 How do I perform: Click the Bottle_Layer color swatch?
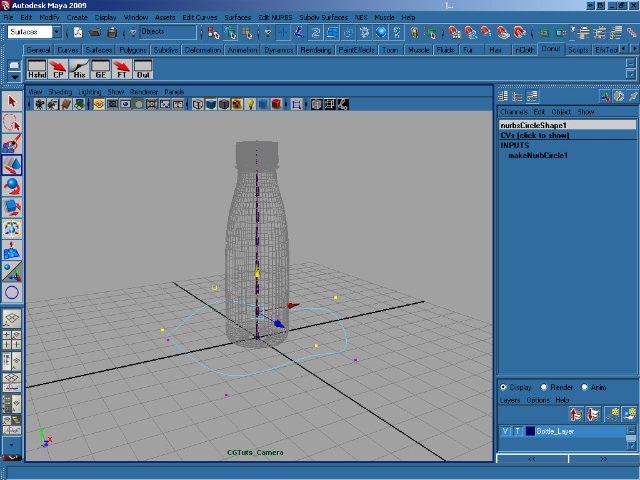tap(529, 431)
